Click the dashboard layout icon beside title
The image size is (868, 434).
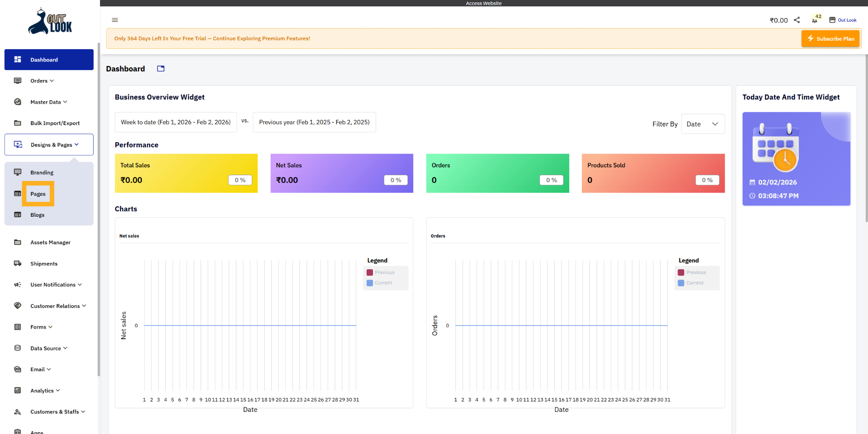(160, 69)
